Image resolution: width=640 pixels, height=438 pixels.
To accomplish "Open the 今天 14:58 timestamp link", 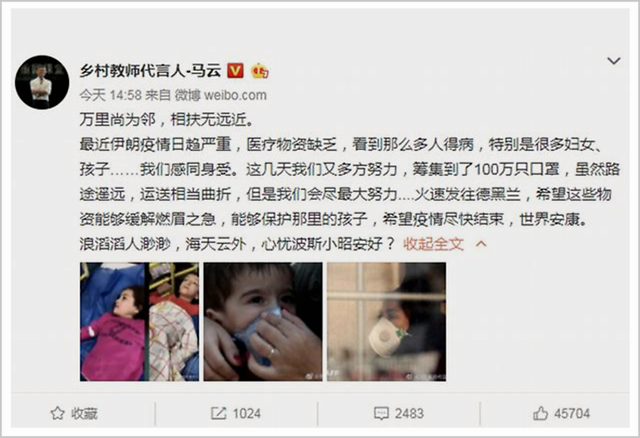I will (x=110, y=96).
